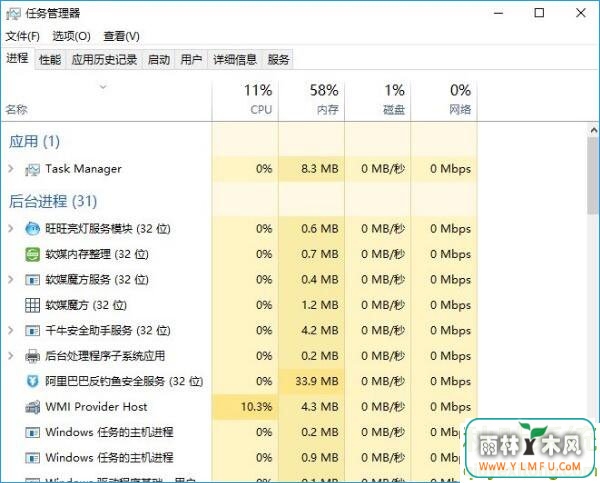Screen dimensions: 600x483
Task: Click the 软媒内存整理 green icon
Action: tap(32, 254)
